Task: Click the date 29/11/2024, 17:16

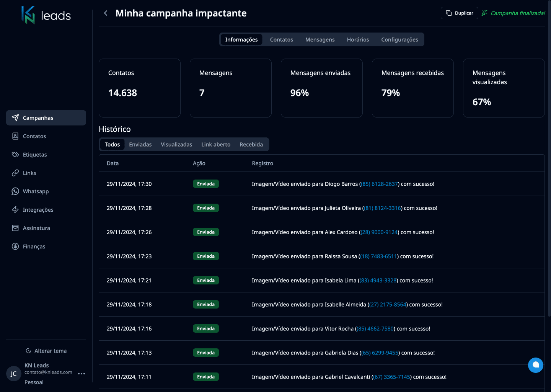Action: [129, 328]
